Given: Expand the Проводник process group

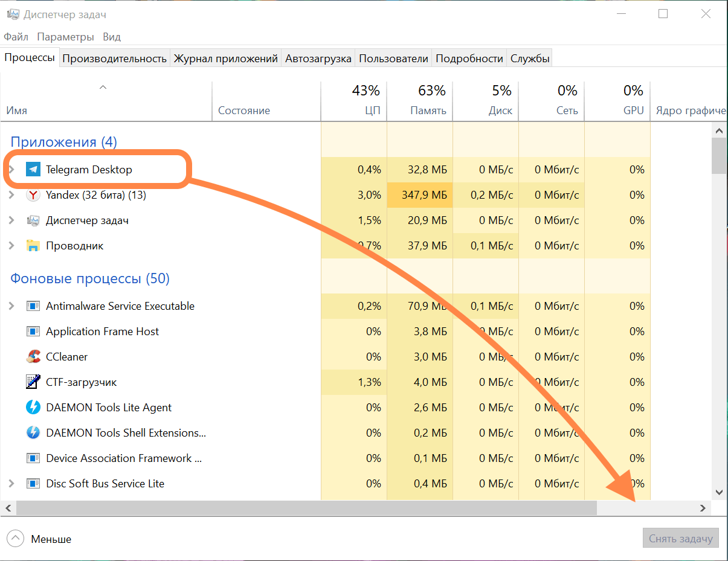Looking at the screenshot, I should coord(11,246).
